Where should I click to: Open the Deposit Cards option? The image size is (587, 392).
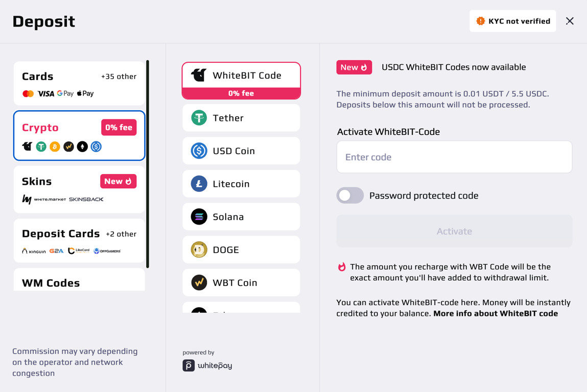pos(79,241)
